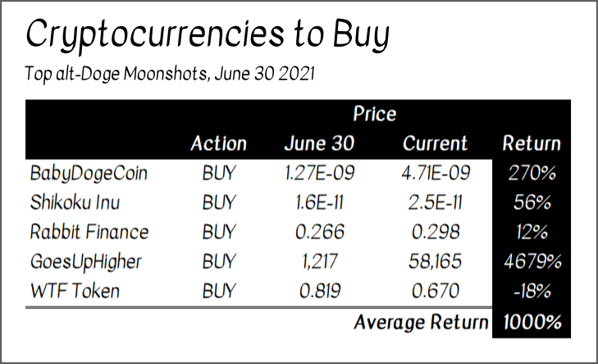Click the BabyDogeCoin row label
598x364 pixels.
pyautogui.click(x=84, y=173)
